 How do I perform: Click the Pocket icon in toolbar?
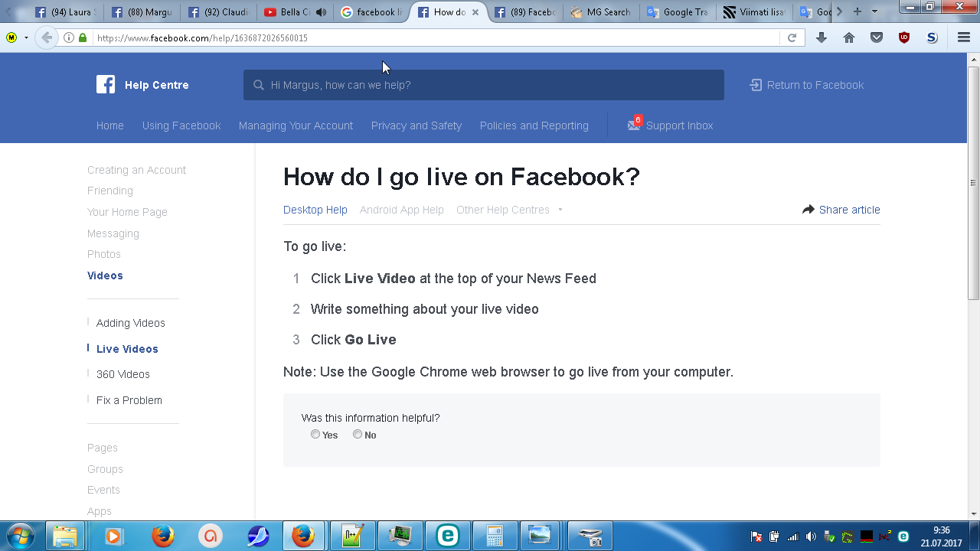877,37
